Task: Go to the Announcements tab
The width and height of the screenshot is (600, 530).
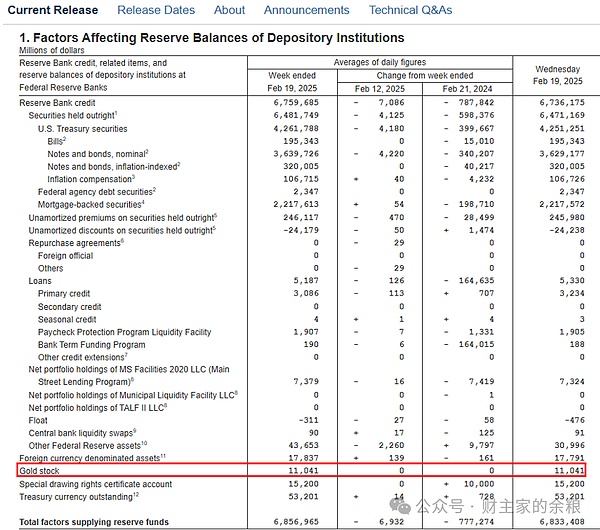Action: tap(306, 10)
